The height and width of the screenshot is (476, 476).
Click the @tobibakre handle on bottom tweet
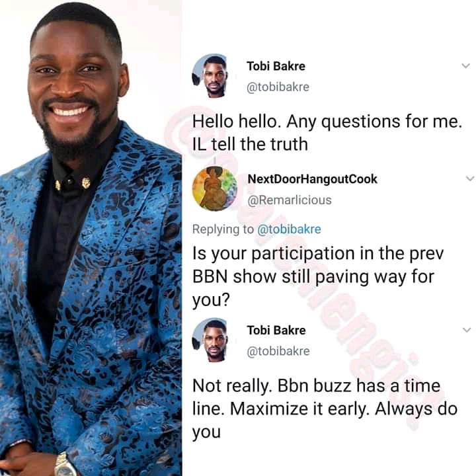278,351
